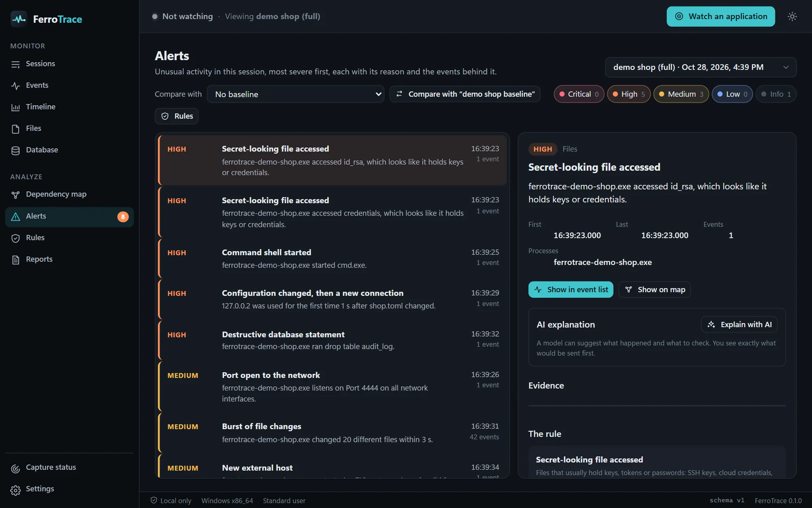This screenshot has height=508, width=812.
Task: Toggle the Medium severity filter chip
Action: (681, 94)
